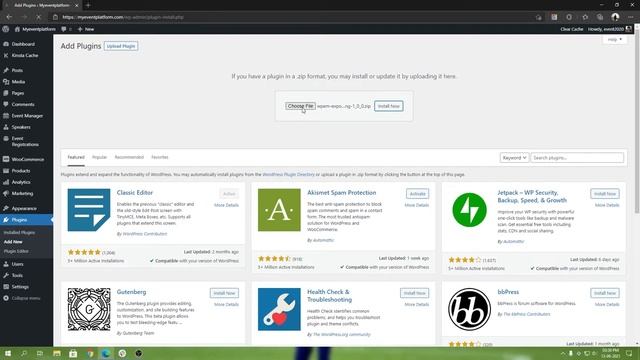Click the Upload Plugin button
Screen dimensions: 640x360
coord(121,46)
